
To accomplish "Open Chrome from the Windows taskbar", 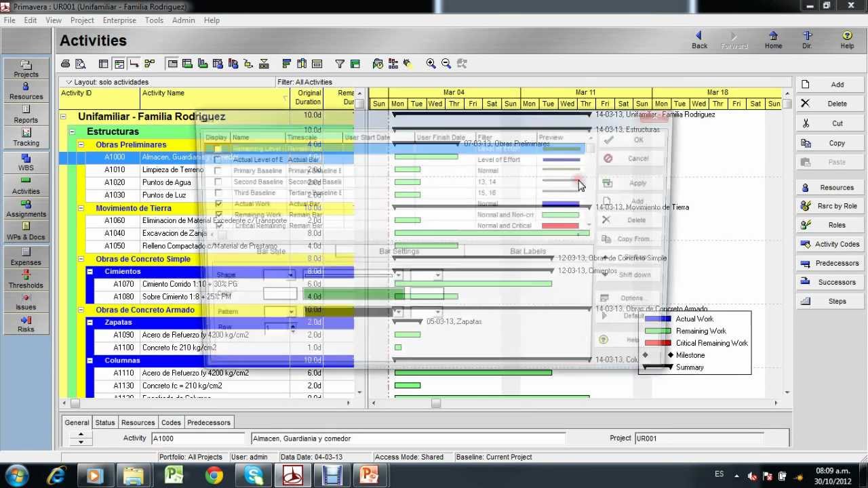I will [x=214, y=476].
